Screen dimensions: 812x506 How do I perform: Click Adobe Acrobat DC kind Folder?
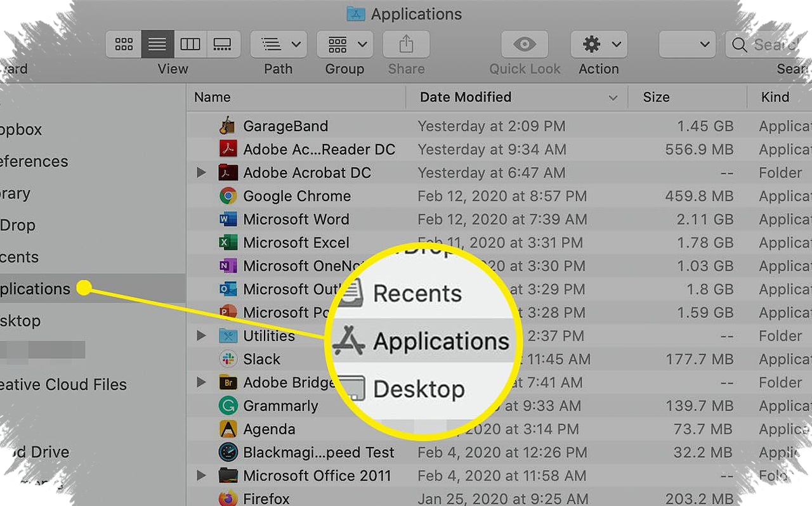[x=780, y=172]
